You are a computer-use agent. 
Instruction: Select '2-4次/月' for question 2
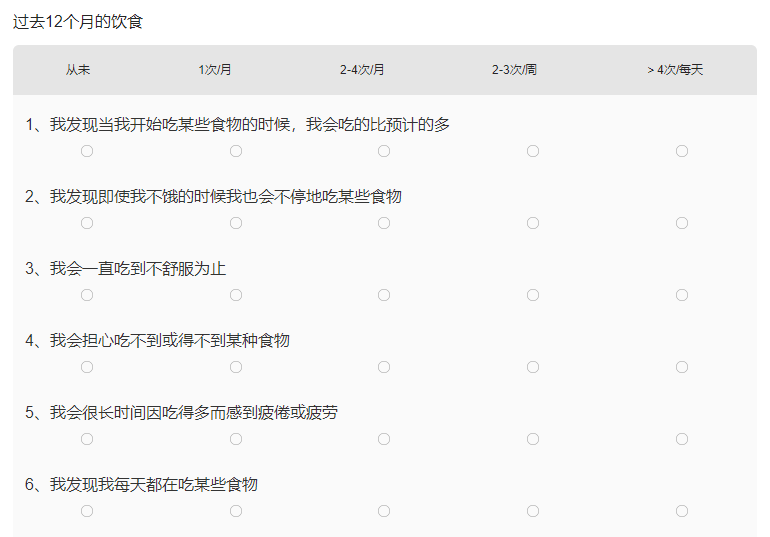pos(384,223)
